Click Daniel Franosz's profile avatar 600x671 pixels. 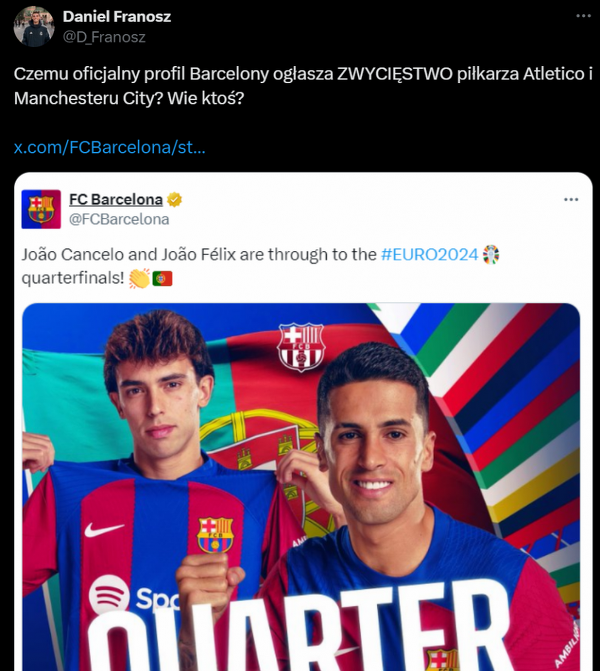(x=34, y=26)
